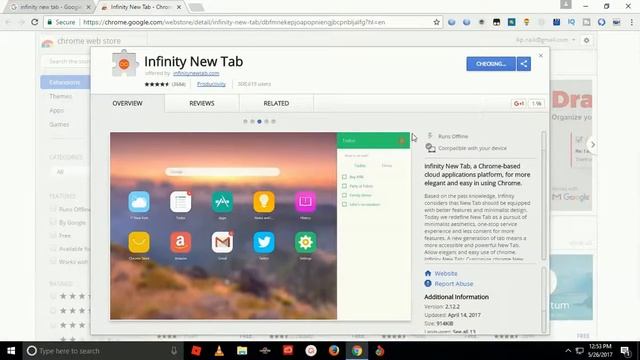Click the Chrome taskbar icon
This screenshot has height=360, width=640.
(x=357, y=351)
